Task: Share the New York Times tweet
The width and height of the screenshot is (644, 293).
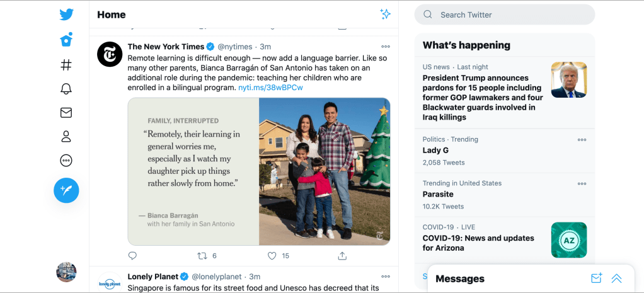Action: pos(342,256)
